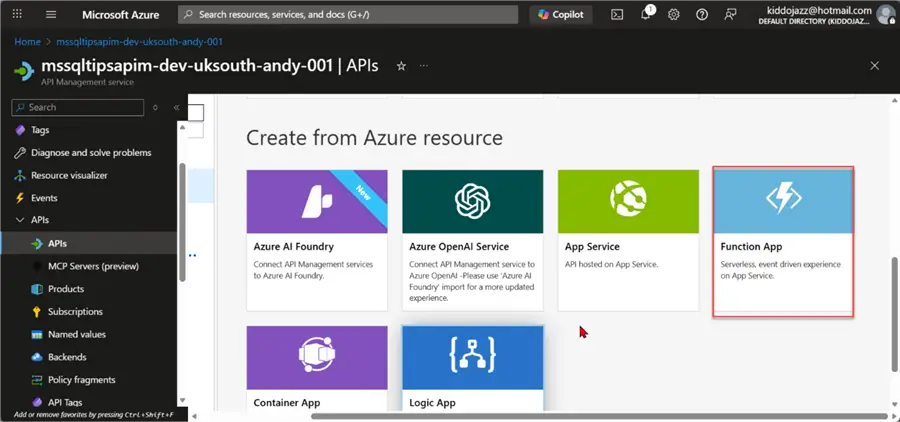Click the Copilot button

coord(561,15)
